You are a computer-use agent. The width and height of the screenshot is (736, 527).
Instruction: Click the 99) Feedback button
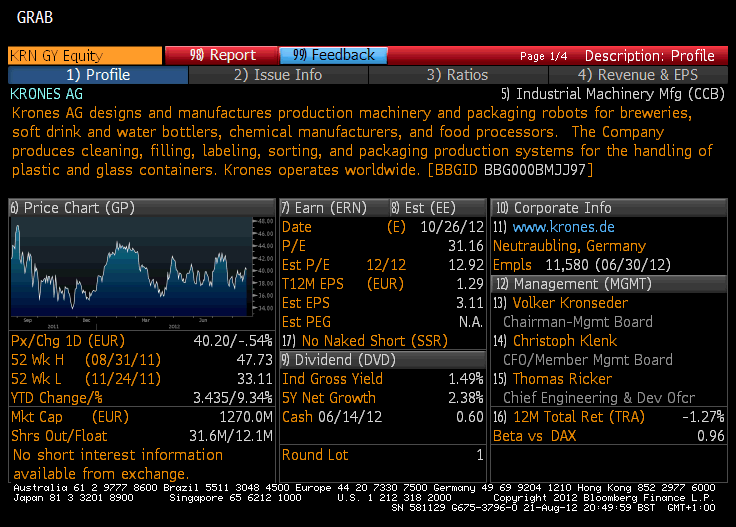pos(333,55)
